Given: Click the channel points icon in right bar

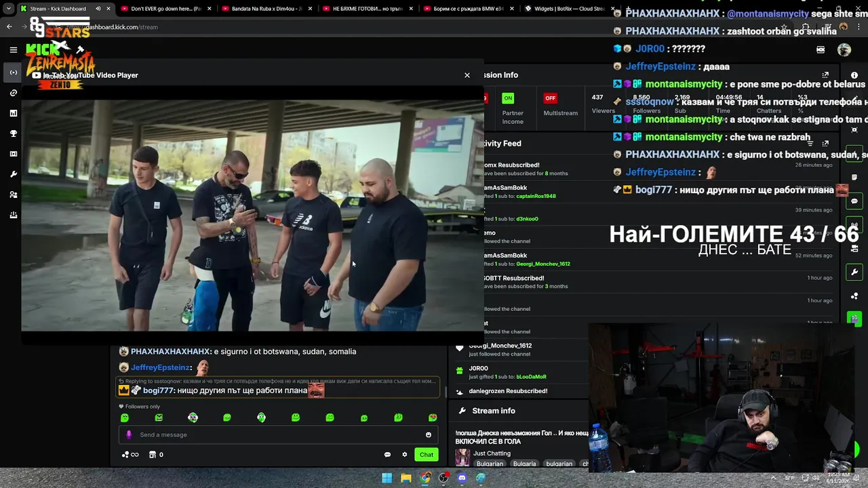Looking at the screenshot, I should (x=854, y=296).
